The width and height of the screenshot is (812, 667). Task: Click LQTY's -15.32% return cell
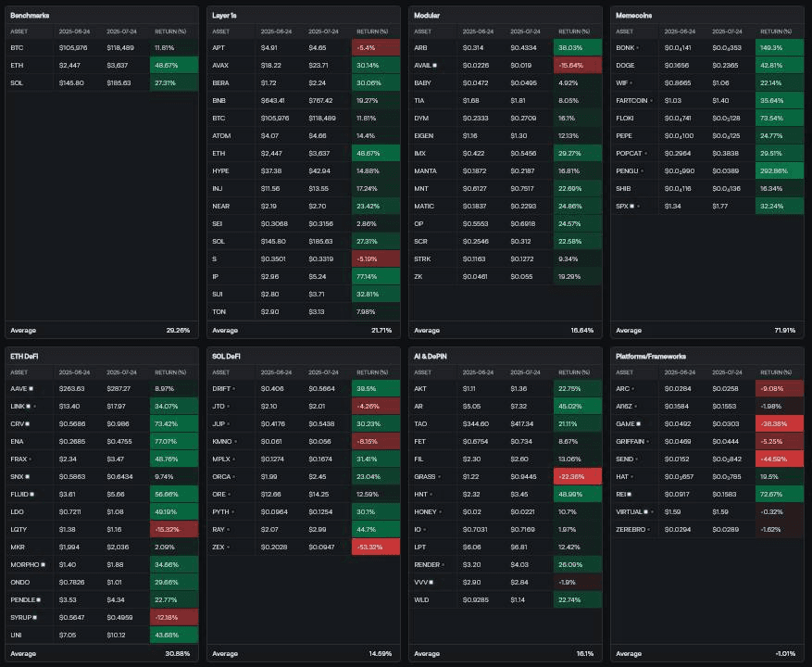tap(174, 530)
